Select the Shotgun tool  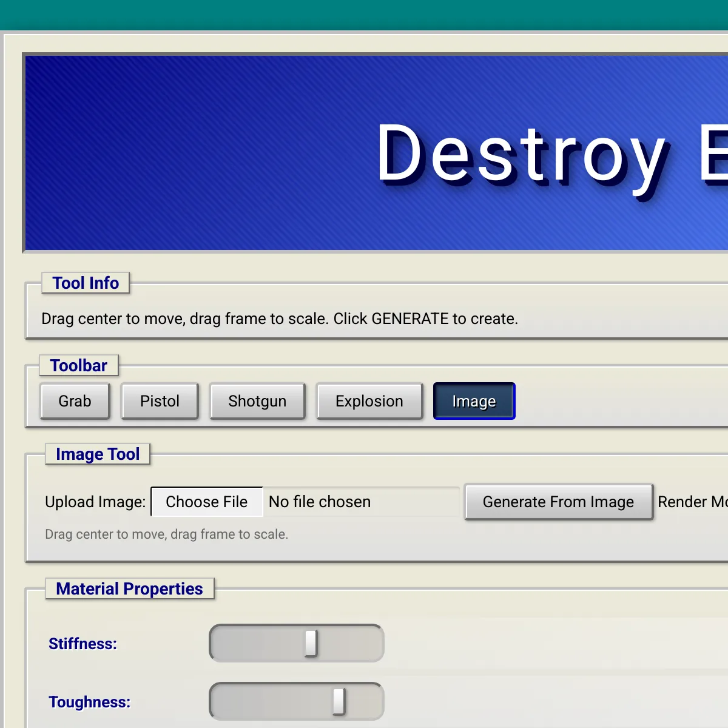pos(257,401)
